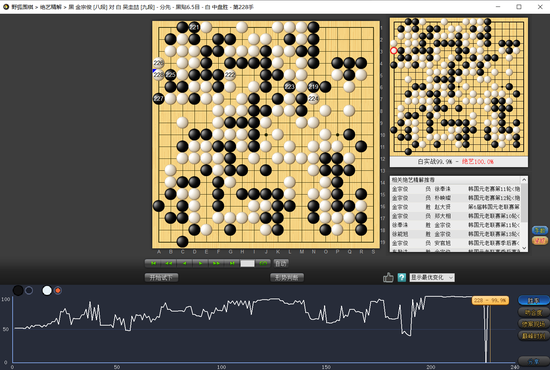
Task: Open the 显示最优变化 dropdown
Action: click(432, 278)
